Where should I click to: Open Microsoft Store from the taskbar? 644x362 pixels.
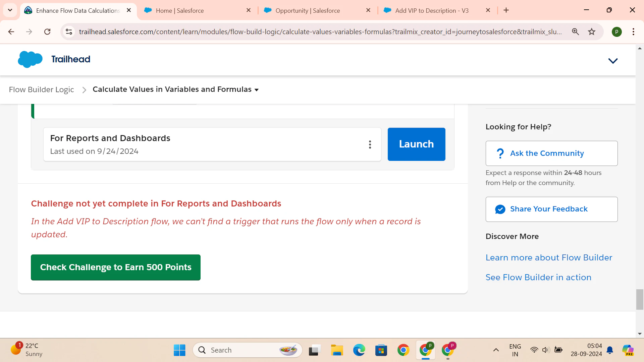click(381, 350)
